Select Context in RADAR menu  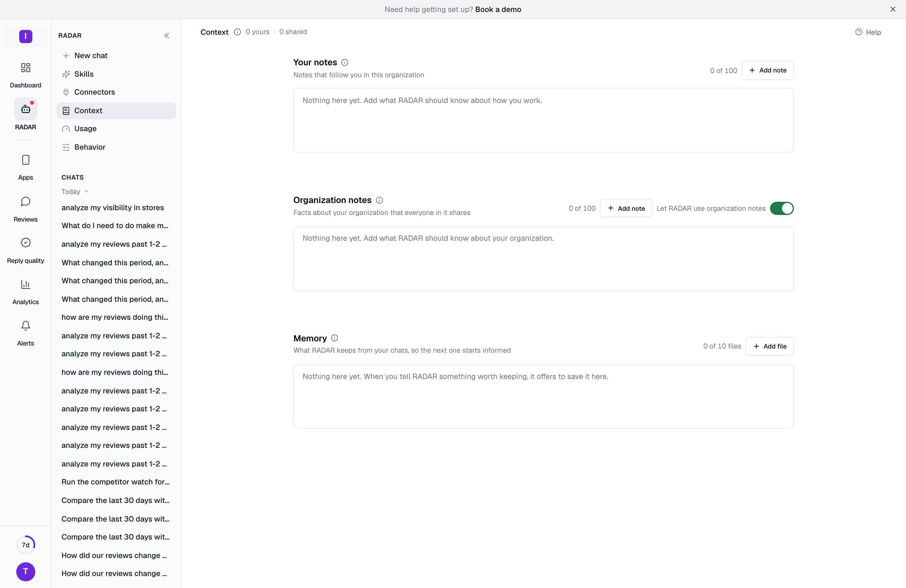point(116,111)
